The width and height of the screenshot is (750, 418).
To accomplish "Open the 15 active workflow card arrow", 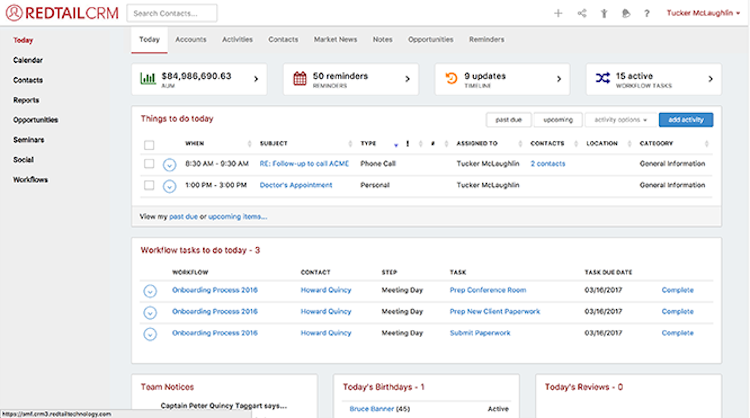I will pyautogui.click(x=710, y=79).
